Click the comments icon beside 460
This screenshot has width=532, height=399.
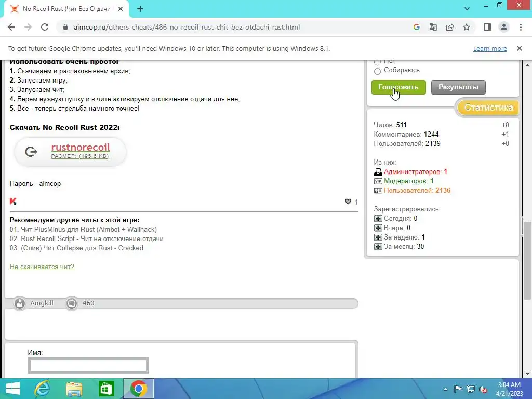pyautogui.click(x=72, y=303)
